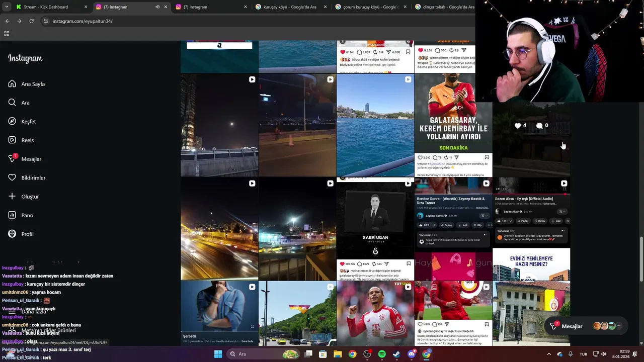Show Bildirimler notifications panel

coord(27,178)
